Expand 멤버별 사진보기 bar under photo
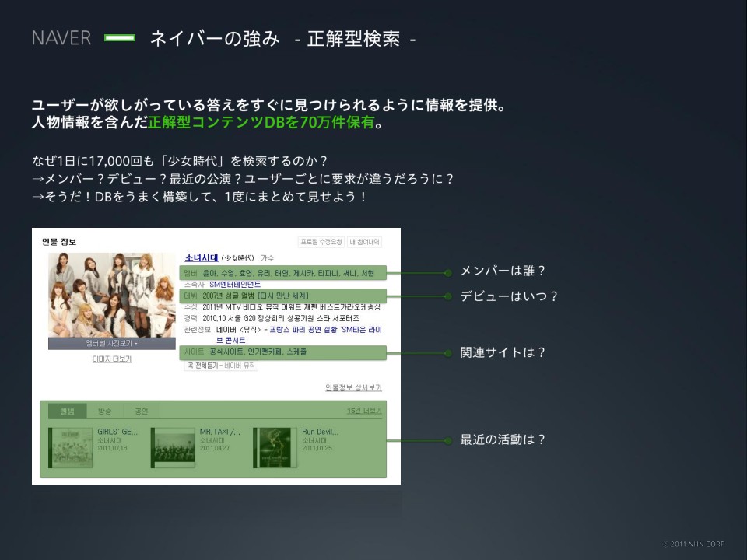This screenshot has width=747, height=560. point(111,343)
